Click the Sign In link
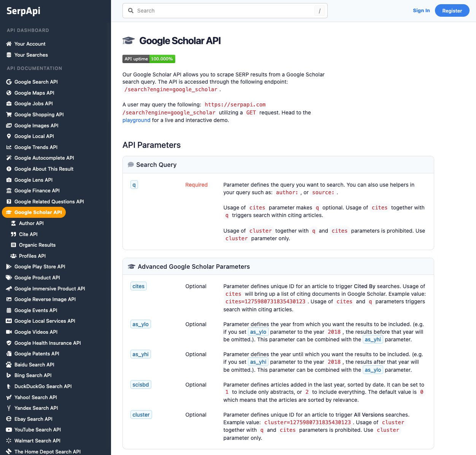The height and width of the screenshot is (455, 476). tap(421, 11)
